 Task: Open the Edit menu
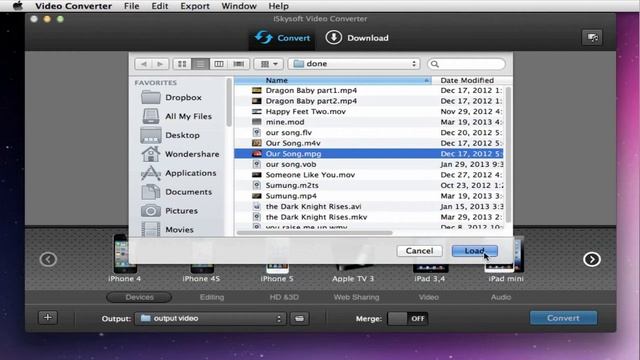pyautogui.click(x=160, y=6)
